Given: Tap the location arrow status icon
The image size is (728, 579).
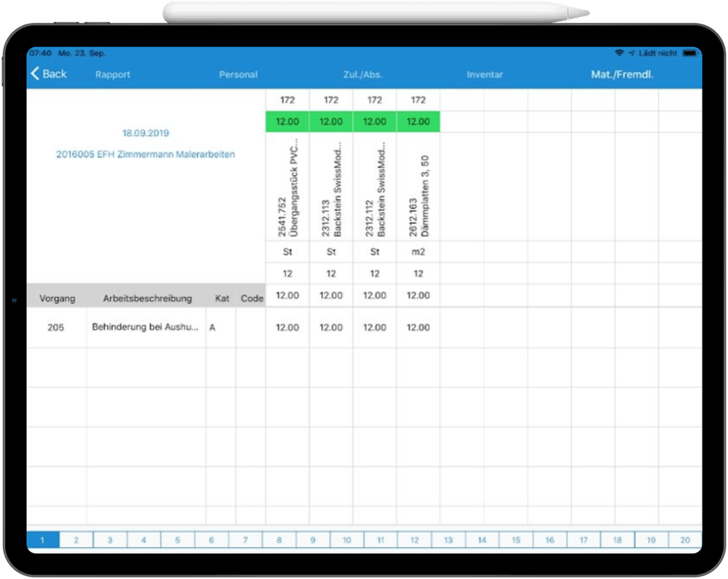Looking at the screenshot, I should pyautogui.click(x=632, y=54).
